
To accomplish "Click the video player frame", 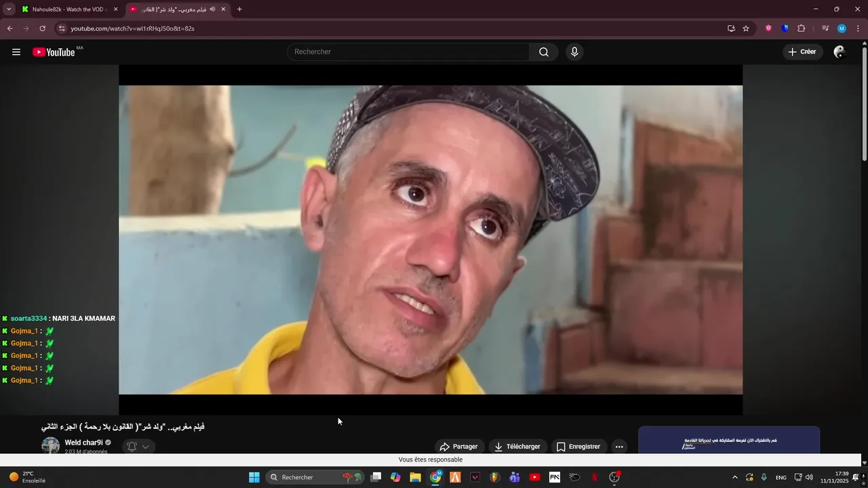I will click(431, 240).
